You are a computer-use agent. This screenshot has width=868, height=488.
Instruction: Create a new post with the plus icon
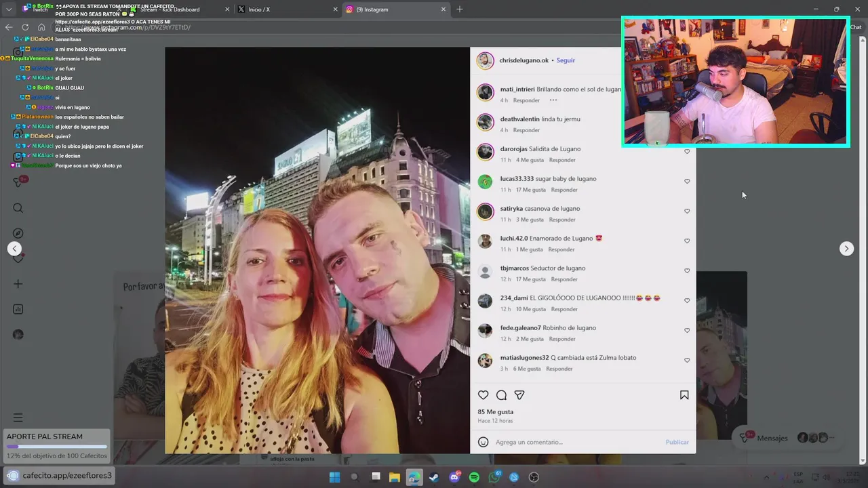[18, 284]
